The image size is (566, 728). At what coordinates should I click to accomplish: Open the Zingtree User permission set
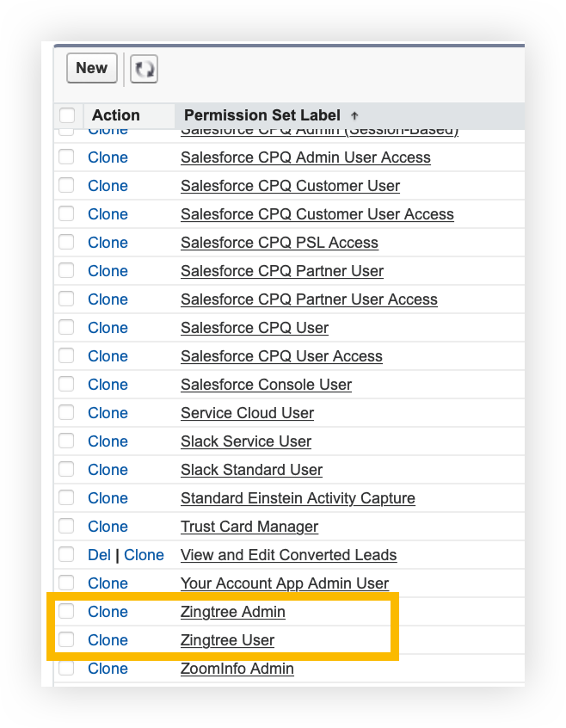pos(226,640)
